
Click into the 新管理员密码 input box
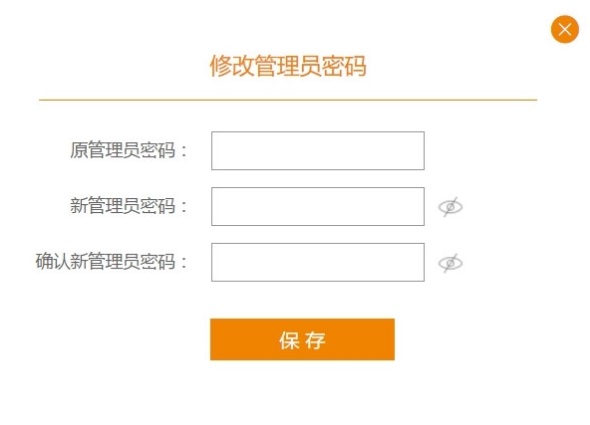318,206
